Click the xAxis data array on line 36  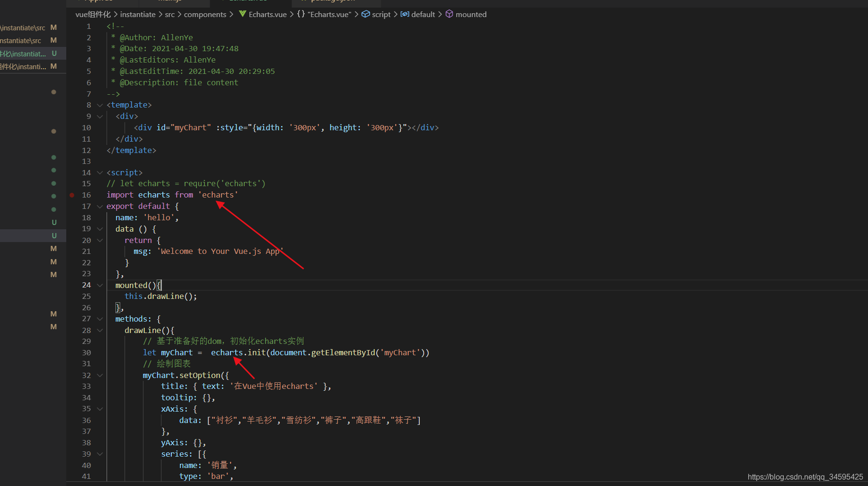(314, 420)
